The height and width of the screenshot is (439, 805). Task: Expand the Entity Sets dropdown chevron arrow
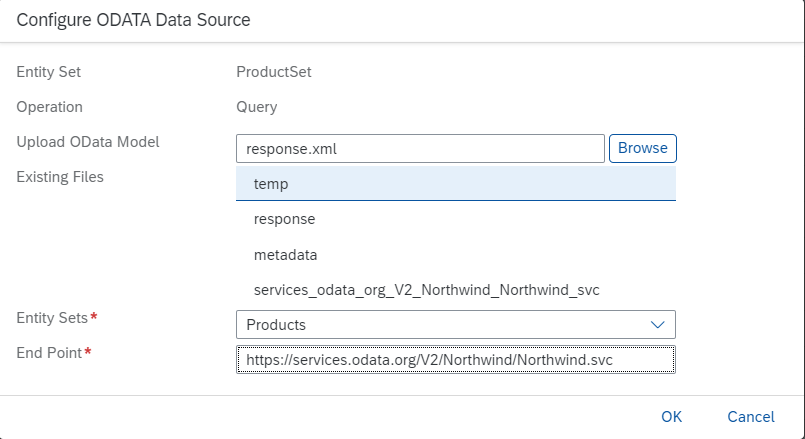(x=657, y=325)
